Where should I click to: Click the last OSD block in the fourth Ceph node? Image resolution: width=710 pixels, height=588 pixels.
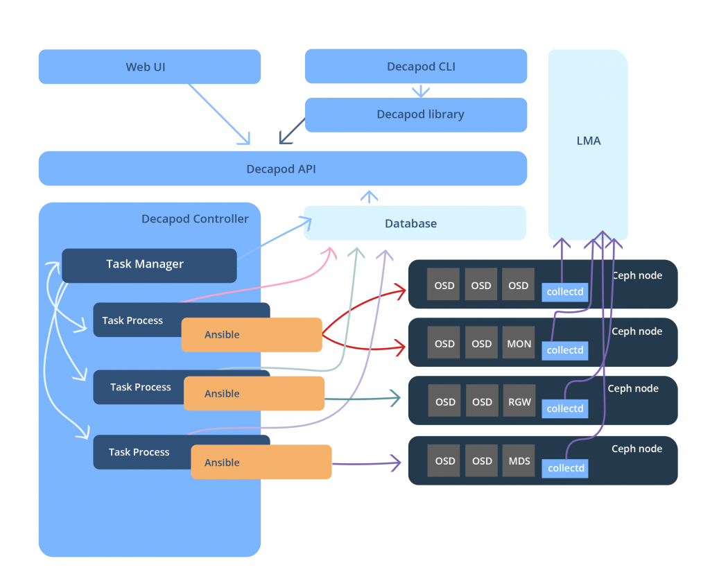click(x=481, y=460)
